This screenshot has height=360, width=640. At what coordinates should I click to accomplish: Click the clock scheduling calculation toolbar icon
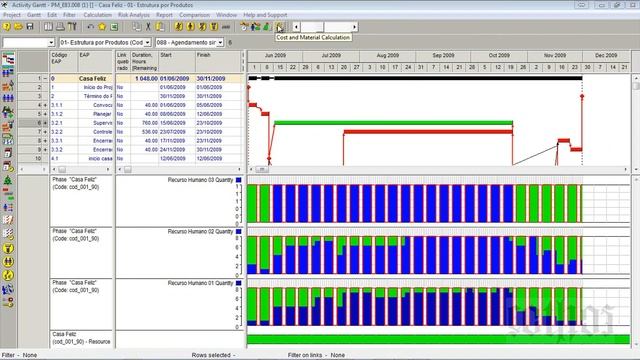[244, 27]
